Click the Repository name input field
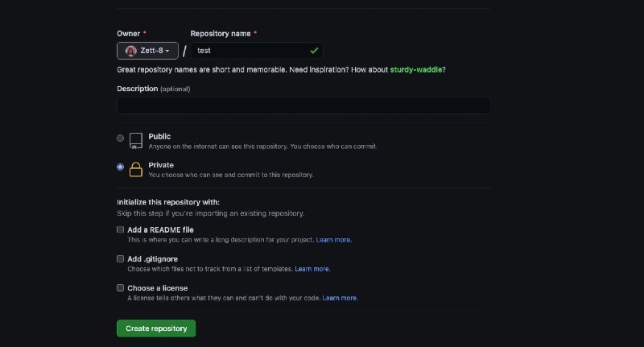 click(250, 51)
